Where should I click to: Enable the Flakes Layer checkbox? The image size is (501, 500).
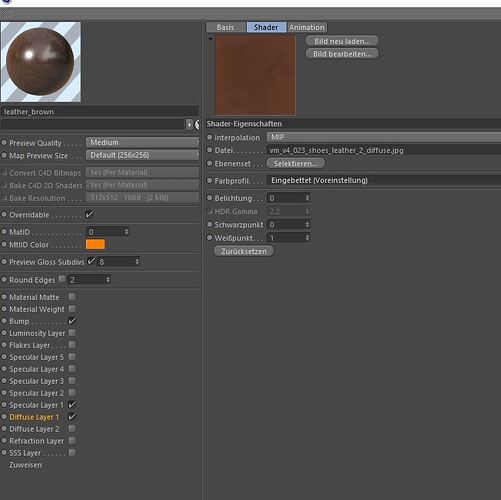click(72, 345)
